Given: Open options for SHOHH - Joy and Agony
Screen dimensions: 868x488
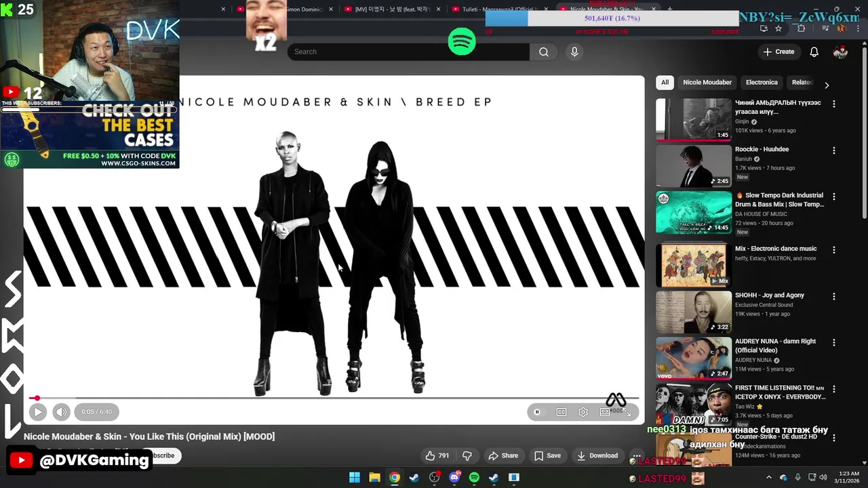Looking at the screenshot, I should pos(834,296).
